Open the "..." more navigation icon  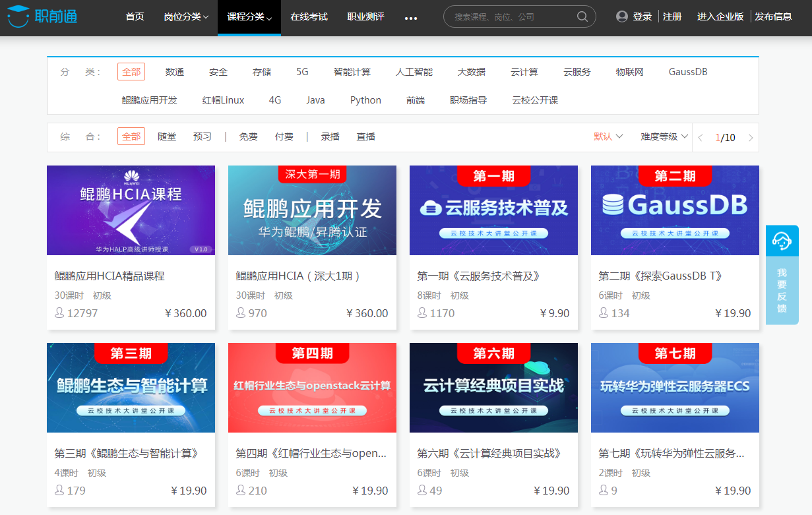click(x=411, y=18)
